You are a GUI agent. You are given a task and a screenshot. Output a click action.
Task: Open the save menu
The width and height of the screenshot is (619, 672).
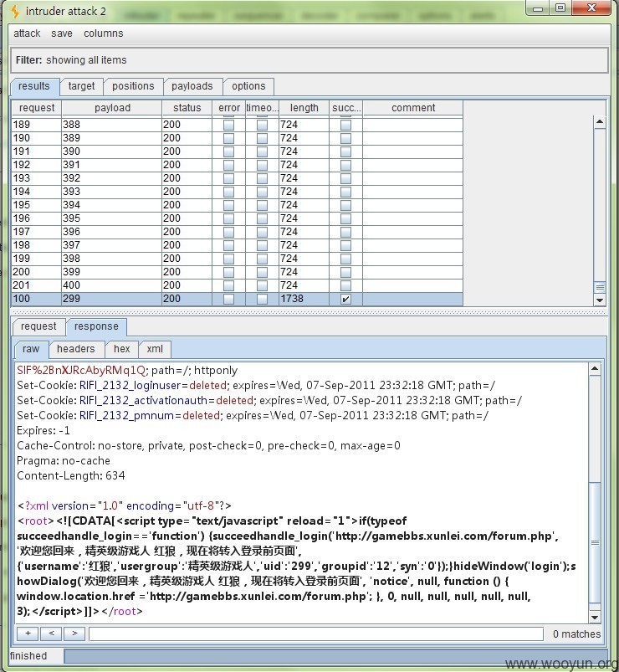pyautogui.click(x=62, y=33)
